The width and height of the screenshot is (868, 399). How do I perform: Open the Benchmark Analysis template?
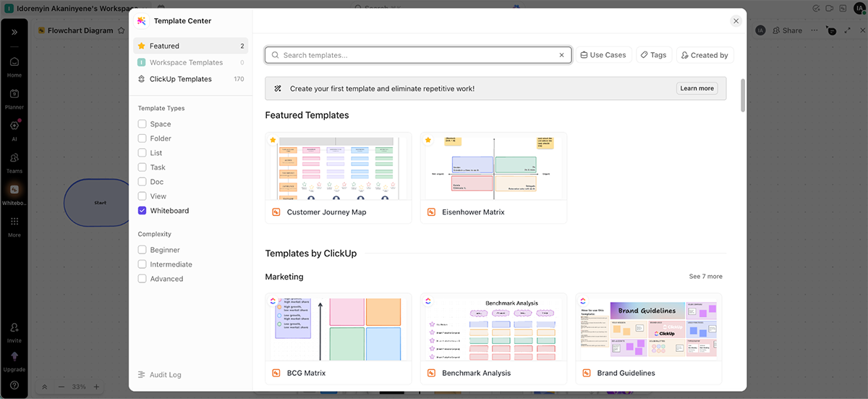coord(493,338)
